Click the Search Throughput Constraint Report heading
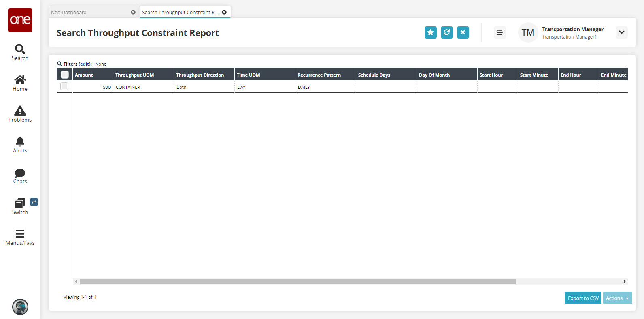This screenshot has width=644, height=319. [138, 33]
